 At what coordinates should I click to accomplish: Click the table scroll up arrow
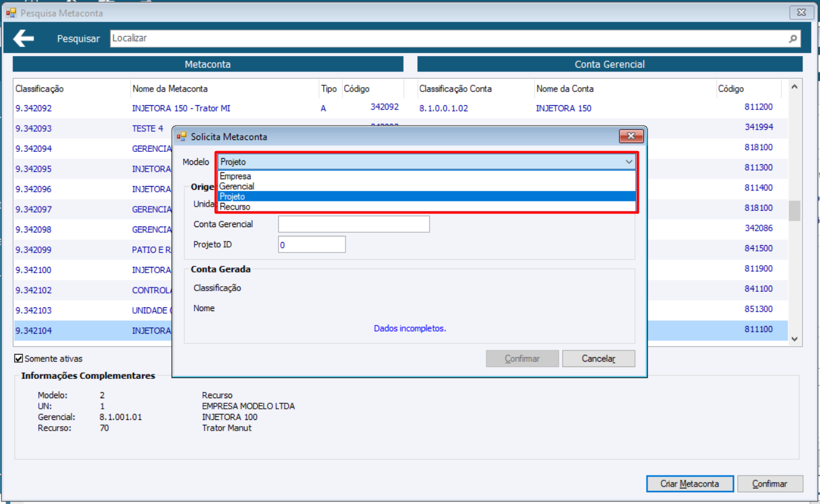pyautogui.click(x=794, y=87)
